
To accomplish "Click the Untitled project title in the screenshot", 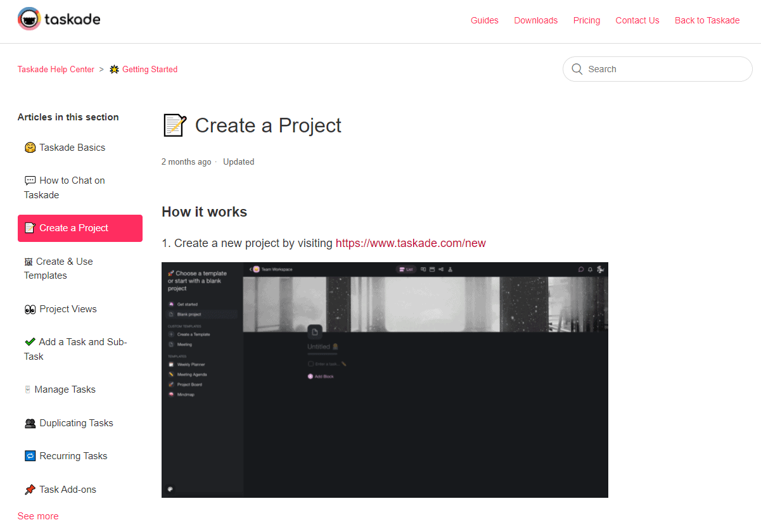I will click(319, 347).
